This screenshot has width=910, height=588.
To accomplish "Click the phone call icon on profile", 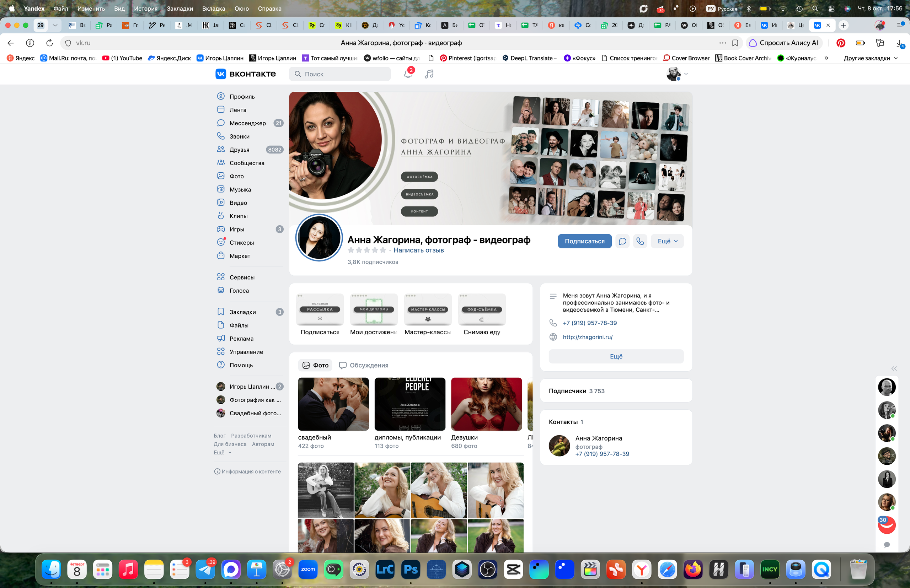I will point(640,241).
